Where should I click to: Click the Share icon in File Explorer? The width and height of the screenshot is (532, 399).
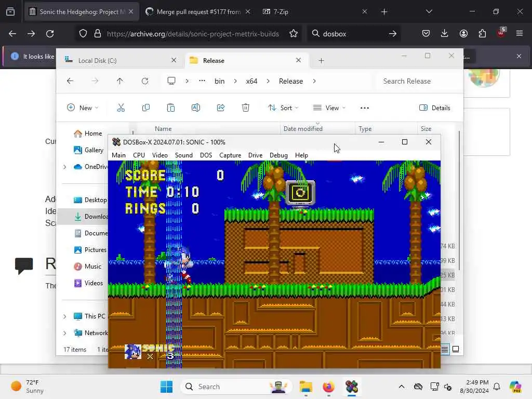point(220,108)
